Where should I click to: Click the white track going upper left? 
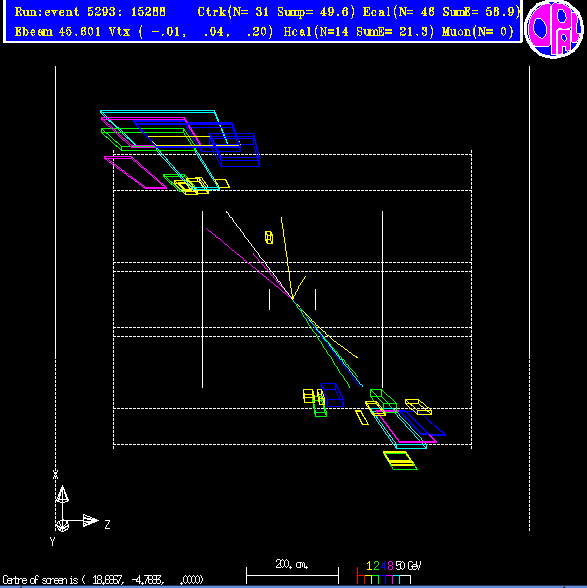coord(259,255)
